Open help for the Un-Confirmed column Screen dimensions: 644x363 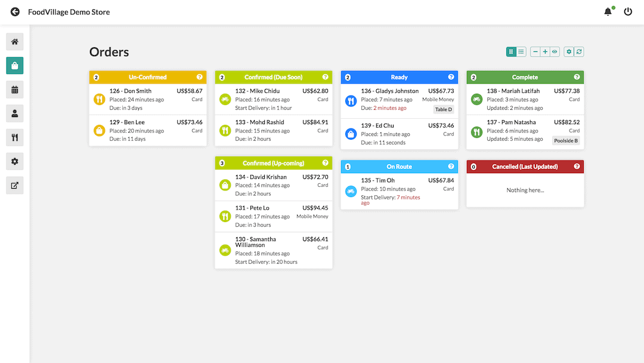point(200,77)
